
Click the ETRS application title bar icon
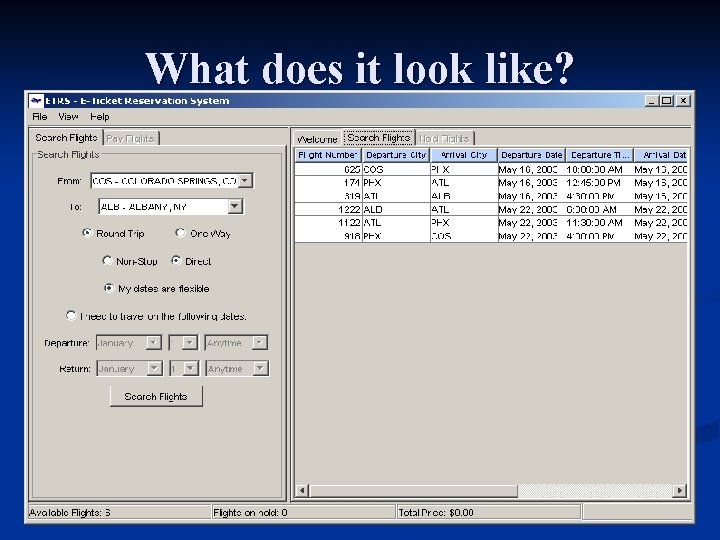point(36,101)
